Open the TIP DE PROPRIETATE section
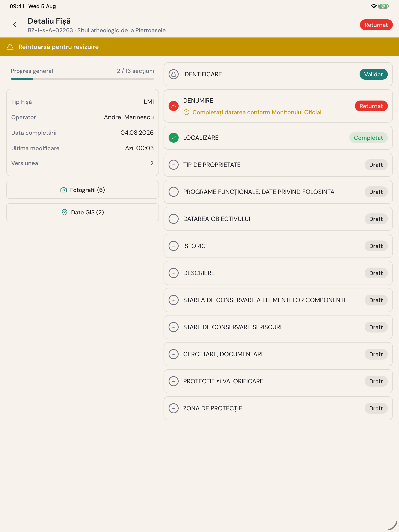The height and width of the screenshot is (532, 399). tap(278, 165)
